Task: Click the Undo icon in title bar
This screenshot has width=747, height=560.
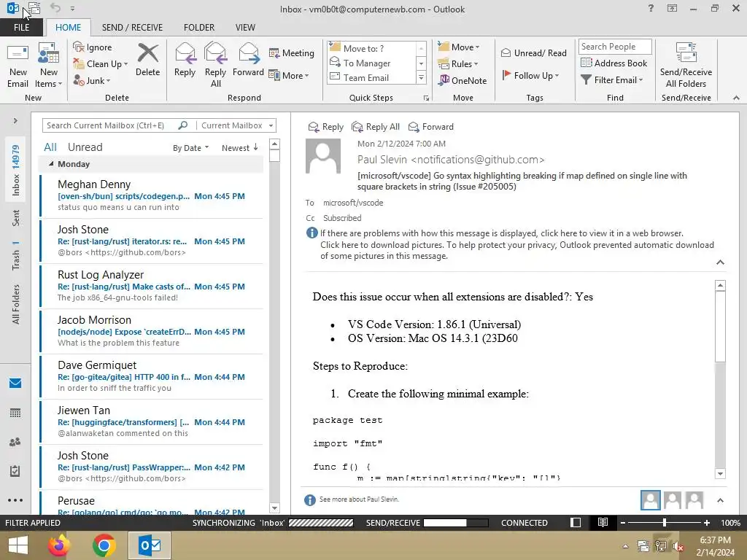Action: click(55, 8)
